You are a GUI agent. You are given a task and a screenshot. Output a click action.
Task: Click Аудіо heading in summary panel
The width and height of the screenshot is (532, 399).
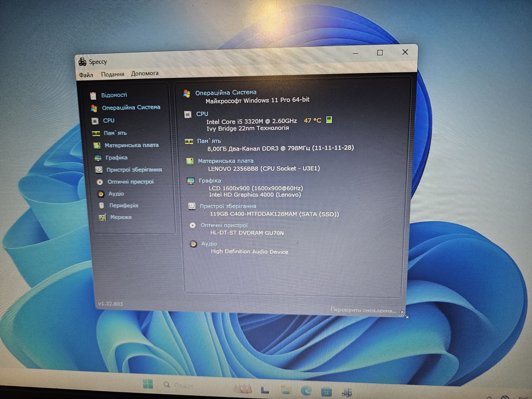(209, 244)
